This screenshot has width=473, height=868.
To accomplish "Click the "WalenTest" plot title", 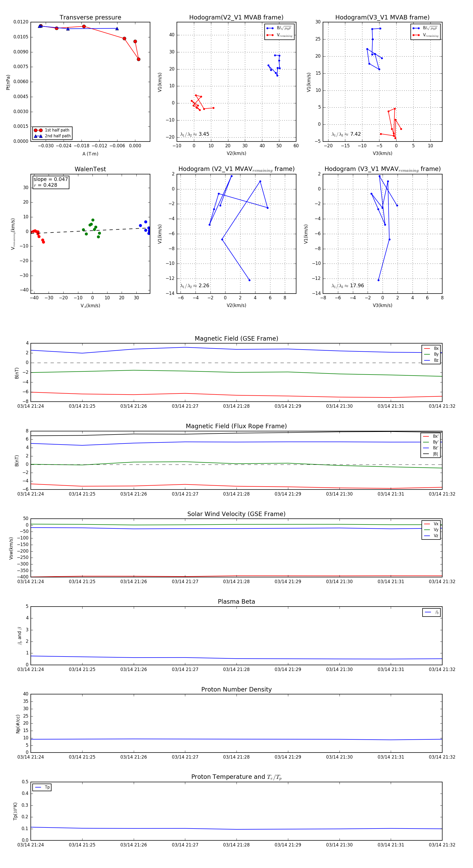I will coord(90,169).
